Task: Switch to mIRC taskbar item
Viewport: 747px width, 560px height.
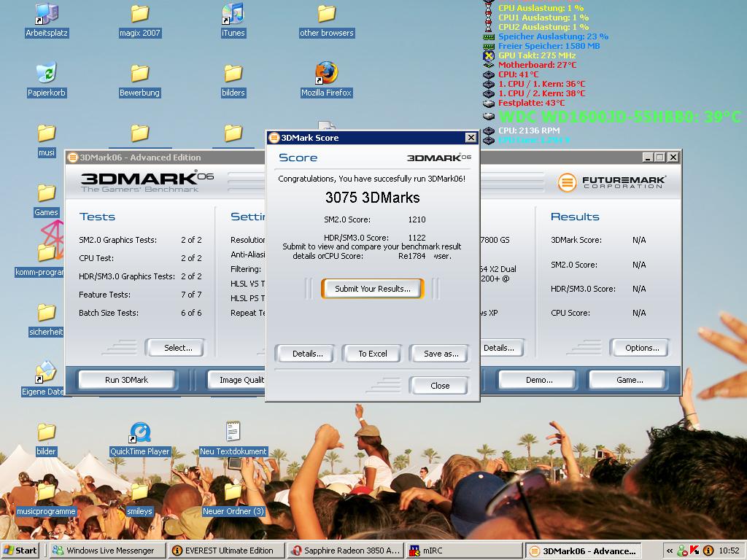Action: [x=465, y=551]
